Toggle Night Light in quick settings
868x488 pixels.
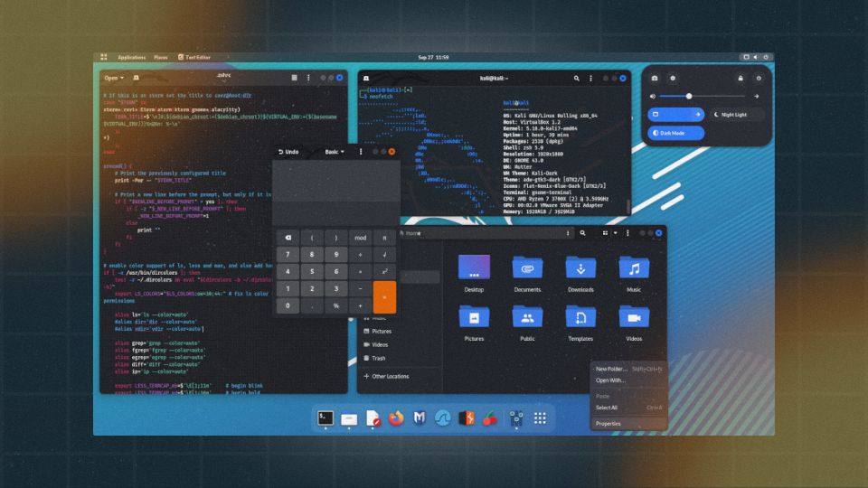[x=737, y=115]
